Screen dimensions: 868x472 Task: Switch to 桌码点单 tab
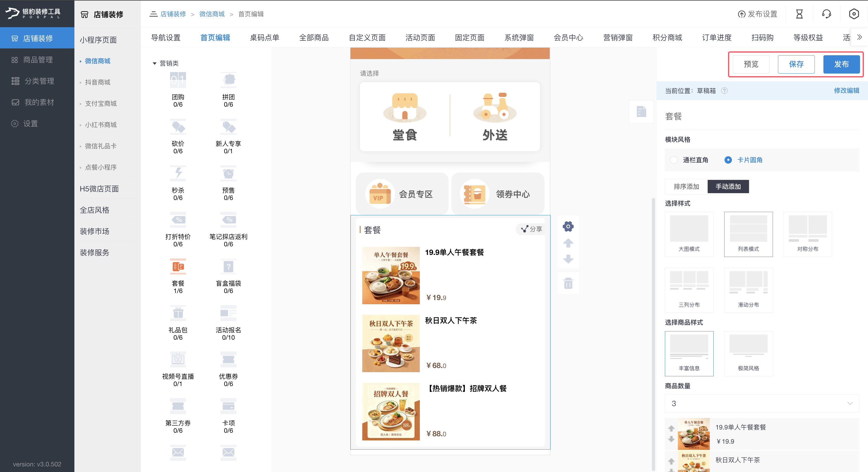coord(265,38)
